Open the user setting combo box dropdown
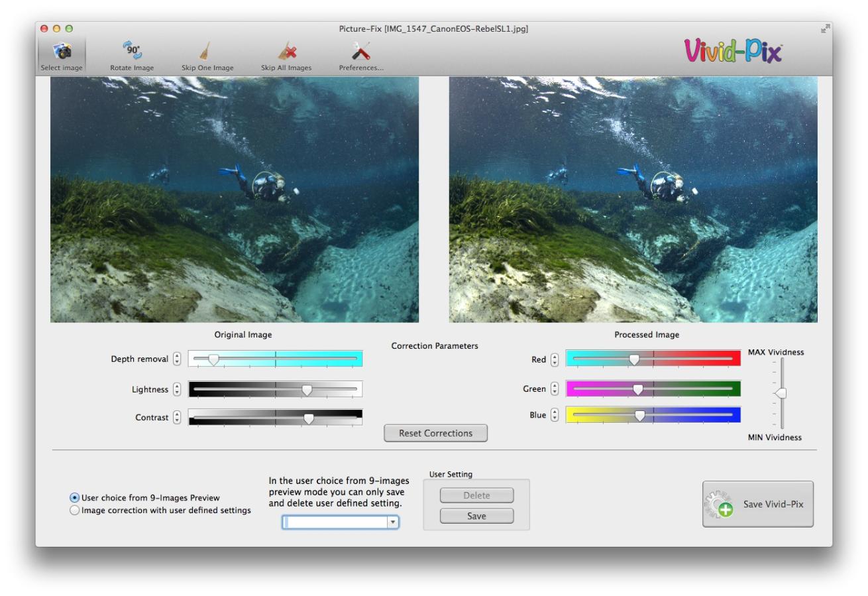868x596 pixels. tap(393, 522)
